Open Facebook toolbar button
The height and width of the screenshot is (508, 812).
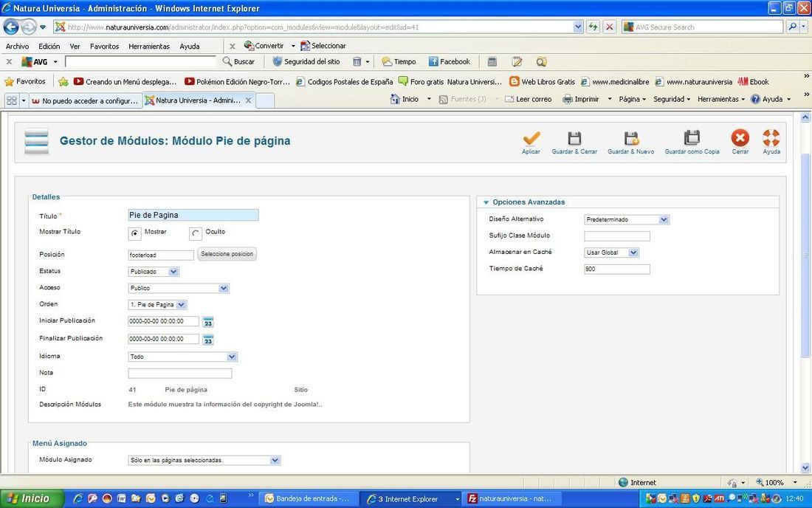coord(450,61)
